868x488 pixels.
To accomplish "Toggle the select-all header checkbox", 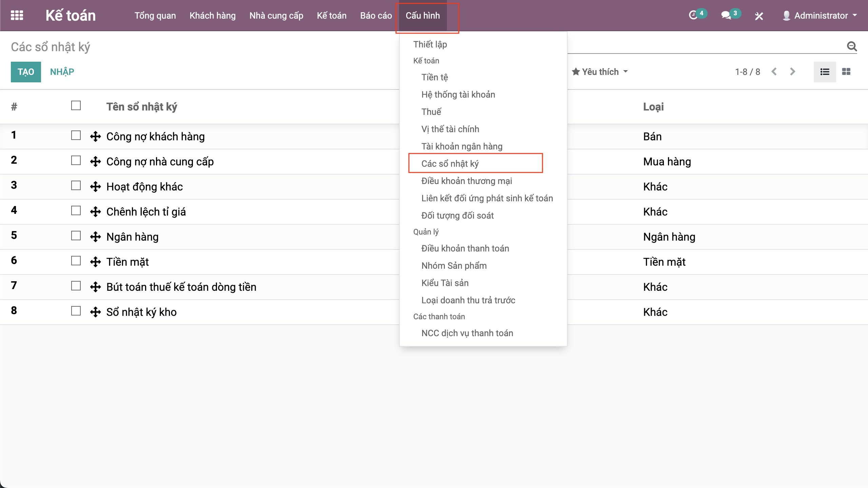I will (76, 106).
